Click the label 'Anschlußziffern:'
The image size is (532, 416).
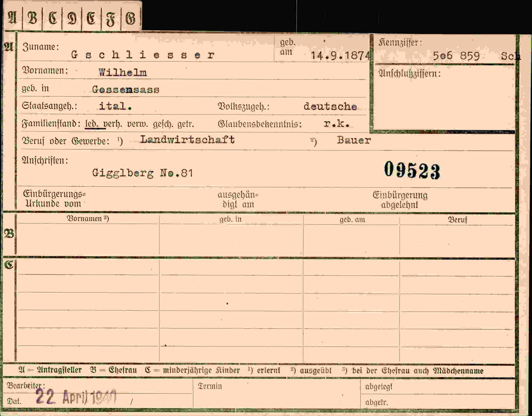410,73
